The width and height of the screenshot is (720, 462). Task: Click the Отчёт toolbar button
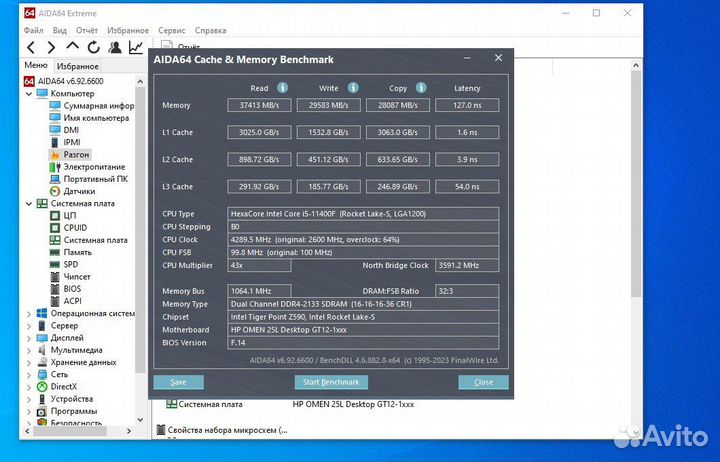[181, 46]
